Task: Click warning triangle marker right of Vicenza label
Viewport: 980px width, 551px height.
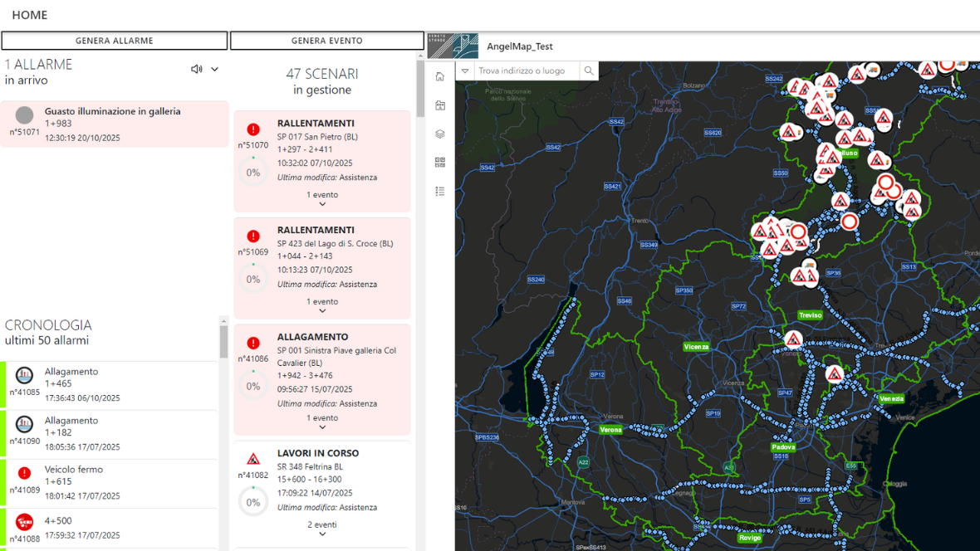Action: click(793, 339)
